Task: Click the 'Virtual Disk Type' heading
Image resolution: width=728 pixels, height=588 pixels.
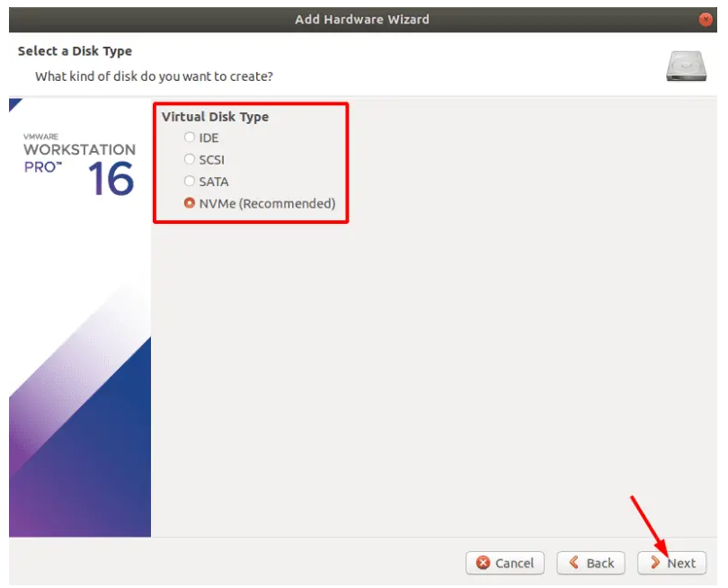Action: tap(215, 117)
